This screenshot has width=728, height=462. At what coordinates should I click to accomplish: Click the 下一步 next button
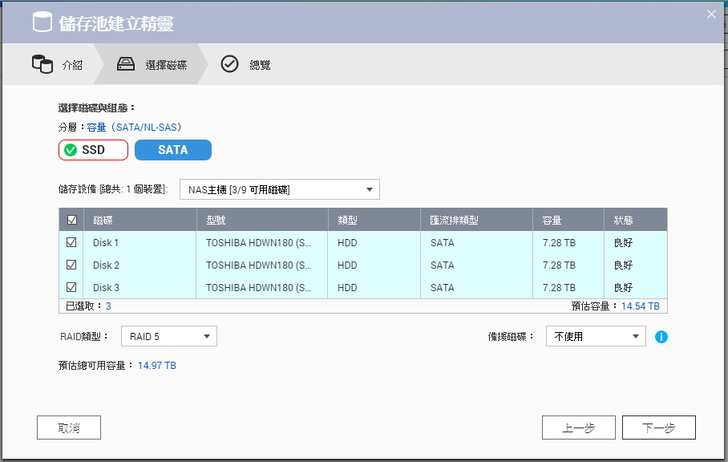pyautogui.click(x=658, y=428)
